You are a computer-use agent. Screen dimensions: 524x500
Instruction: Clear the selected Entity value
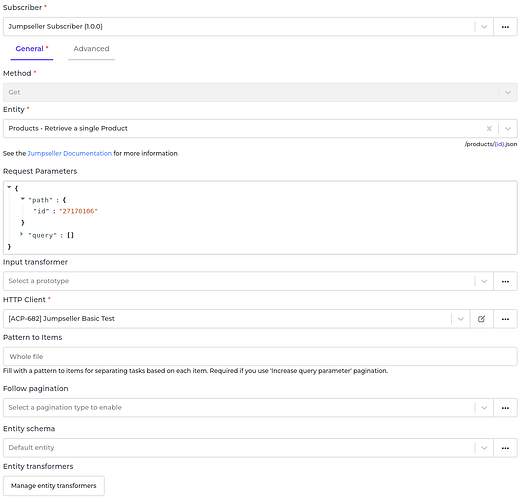489,128
